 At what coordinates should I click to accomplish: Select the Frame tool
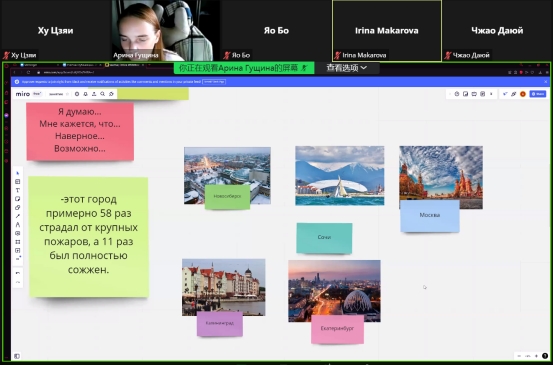[18, 242]
